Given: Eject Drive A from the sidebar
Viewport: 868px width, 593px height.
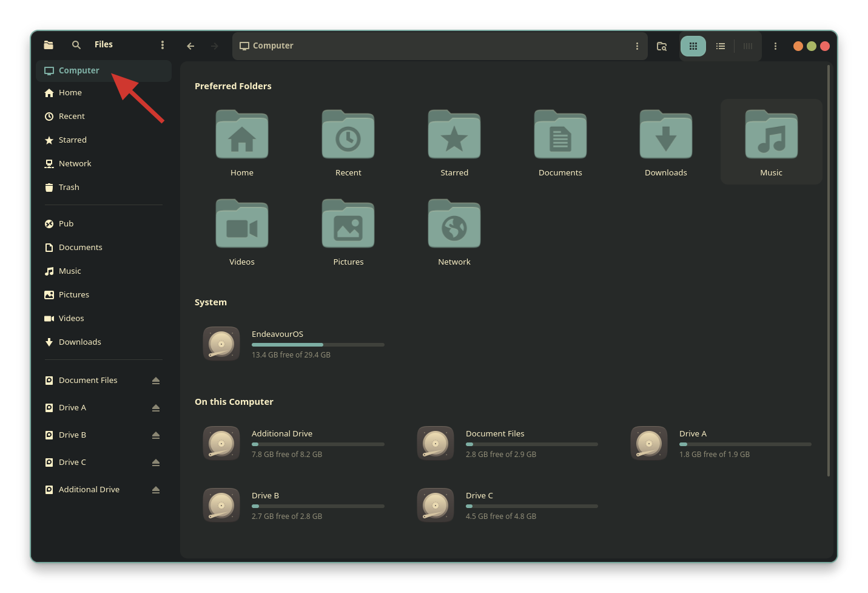Looking at the screenshot, I should click(156, 408).
